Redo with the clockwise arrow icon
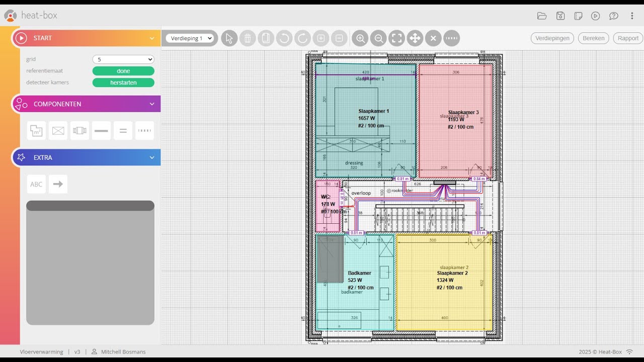This screenshot has width=644, height=362. click(x=303, y=38)
